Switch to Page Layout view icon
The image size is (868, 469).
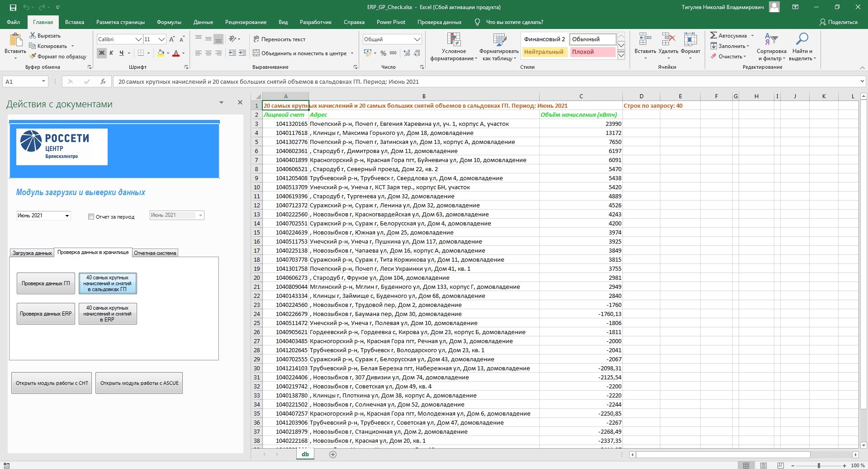pos(763,465)
